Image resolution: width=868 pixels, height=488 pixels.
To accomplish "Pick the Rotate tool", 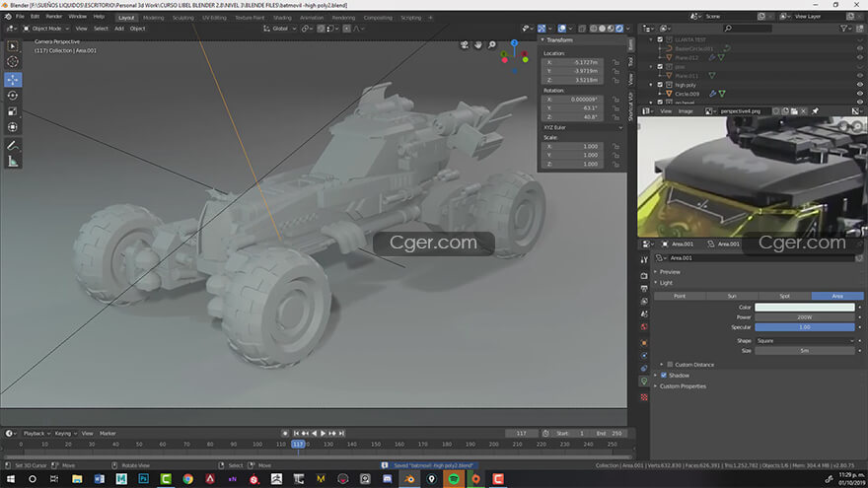I will tap(13, 96).
